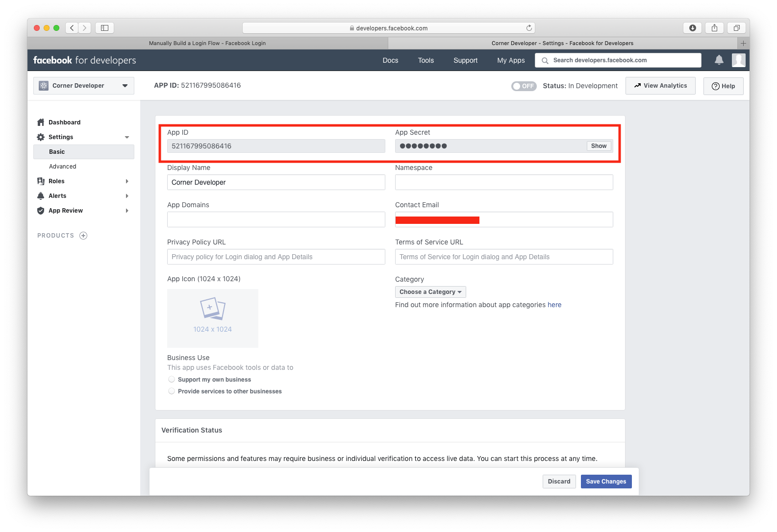Click the App ID value field
The height and width of the screenshot is (532, 777).
[x=276, y=146]
